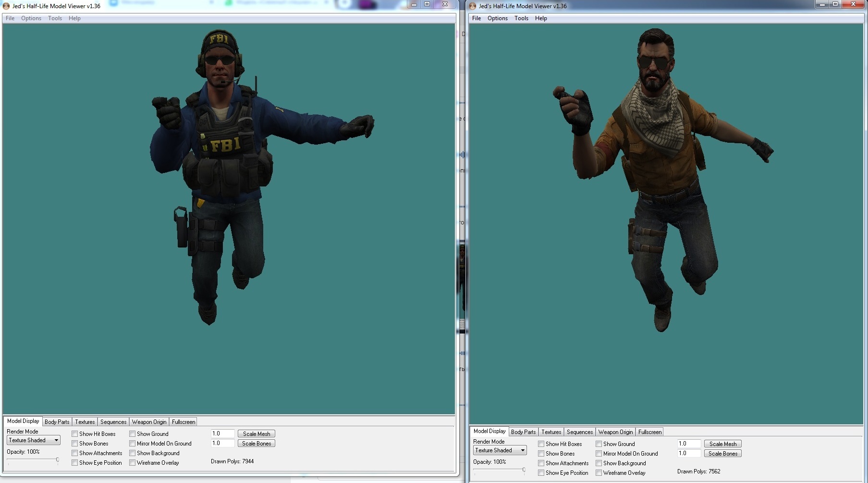Click the bones scale value field in right window
Image resolution: width=868 pixels, height=483 pixels.
pos(689,453)
